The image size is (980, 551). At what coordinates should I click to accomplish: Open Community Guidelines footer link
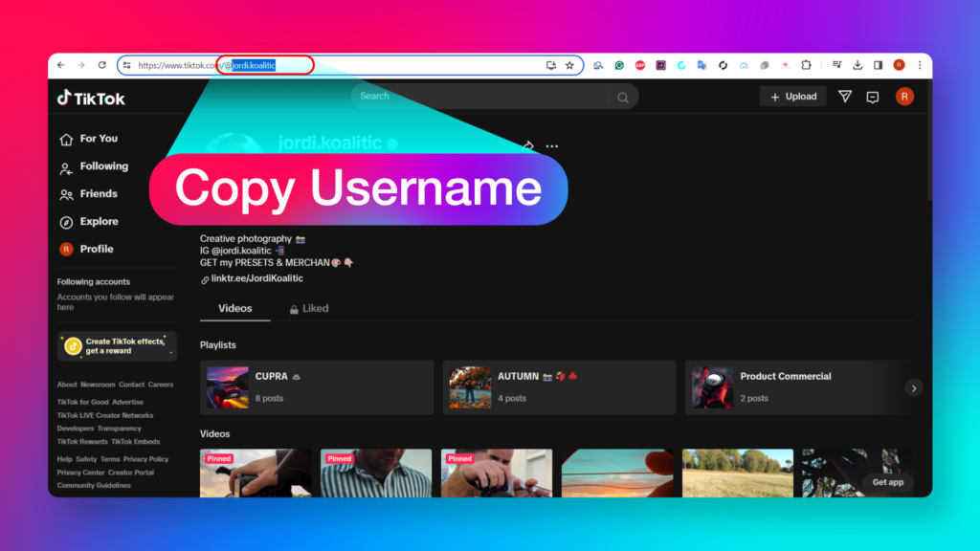94,485
